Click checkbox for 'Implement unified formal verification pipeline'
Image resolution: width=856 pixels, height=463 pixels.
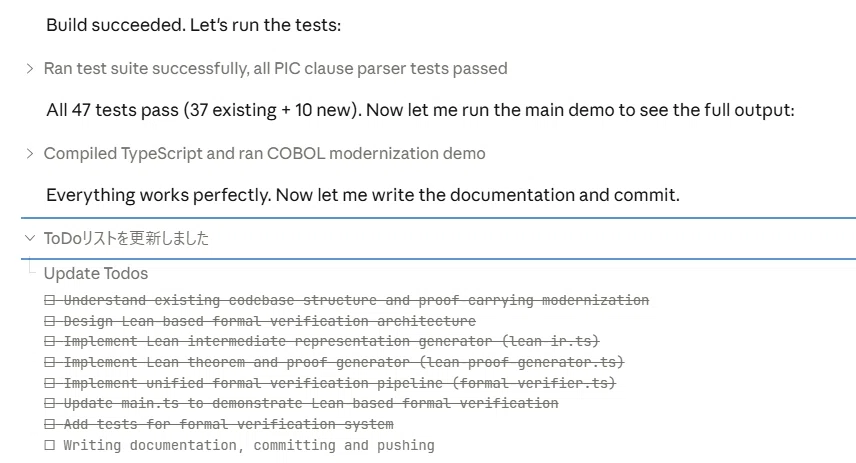(50, 383)
